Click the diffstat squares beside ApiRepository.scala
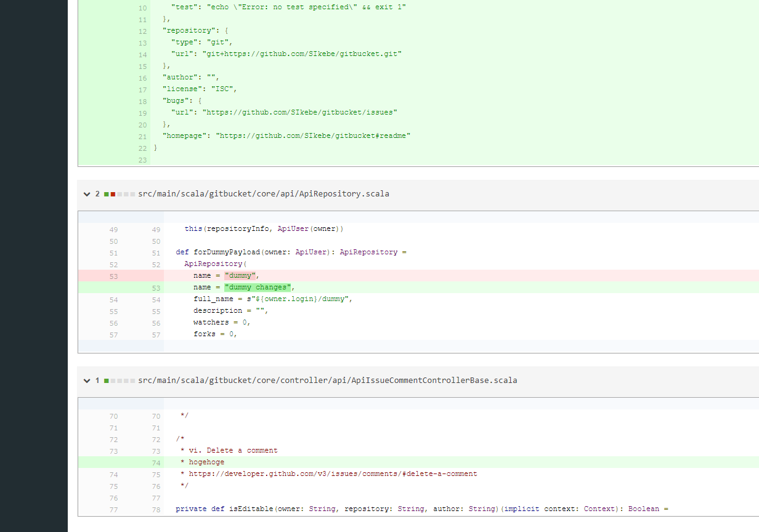 point(120,194)
